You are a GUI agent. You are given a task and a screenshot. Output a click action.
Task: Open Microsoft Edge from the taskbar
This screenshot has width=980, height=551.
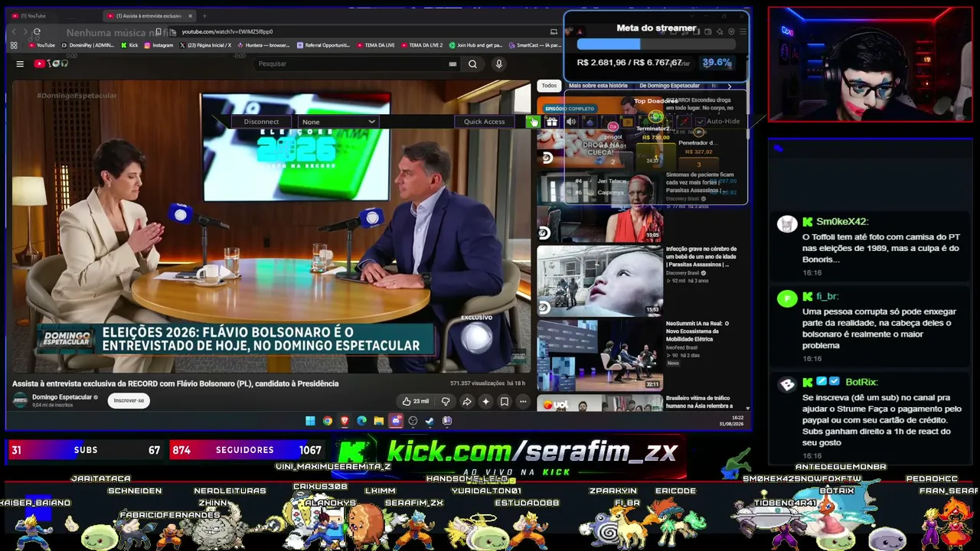coord(361,421)
